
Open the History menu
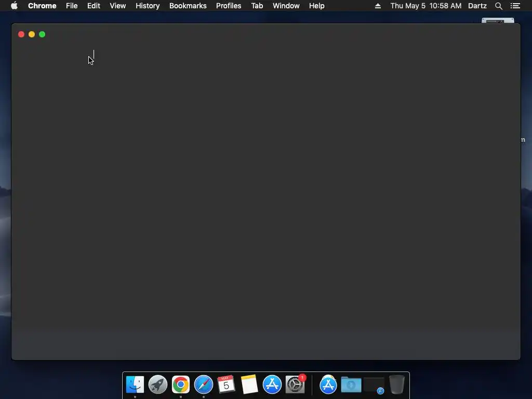click(x=148, y=6)
